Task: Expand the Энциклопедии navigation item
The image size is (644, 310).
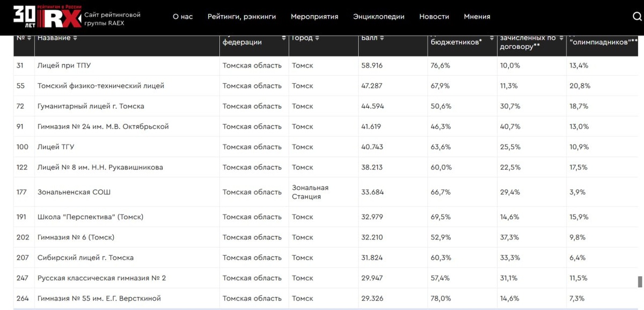Action: pyautogui.click(x=378, y=17)
